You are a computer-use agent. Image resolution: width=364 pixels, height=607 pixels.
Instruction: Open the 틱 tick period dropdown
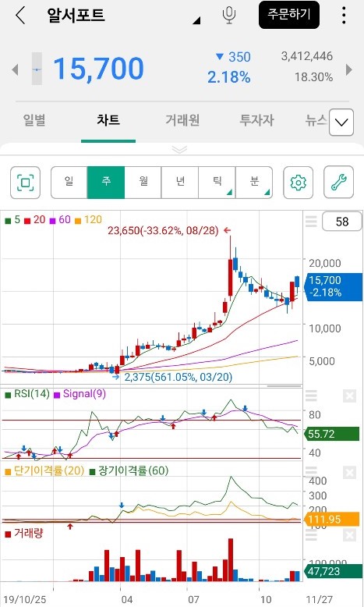click(217, 183)
